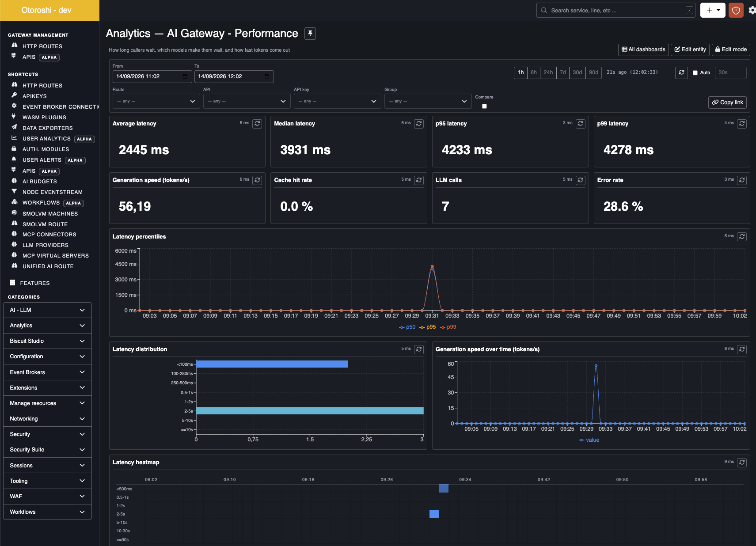756x546 pixels.
Task: Refresh Generation speed over time chart
Action: [x=742, y=349]
